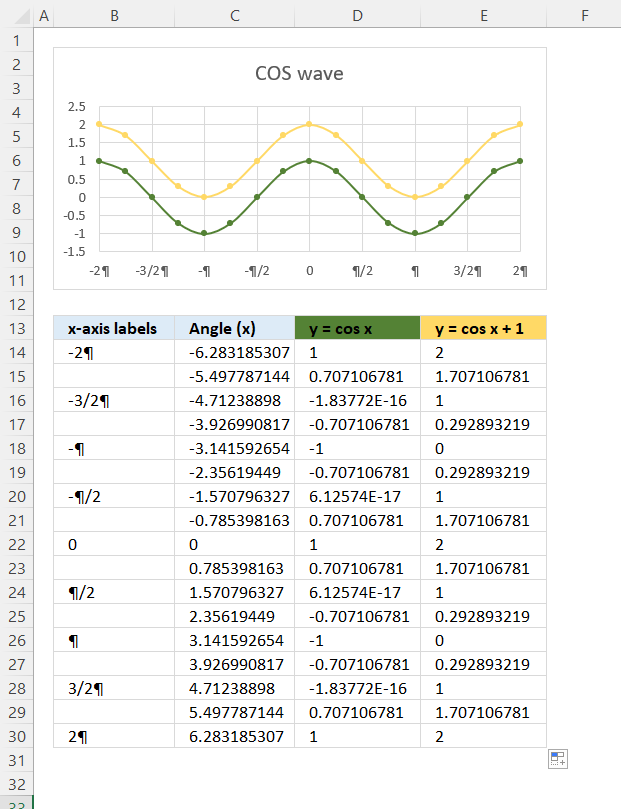Click the yellow series peak marker at x = 0
The height and width of the screenshot is (809, 621).
309,124
